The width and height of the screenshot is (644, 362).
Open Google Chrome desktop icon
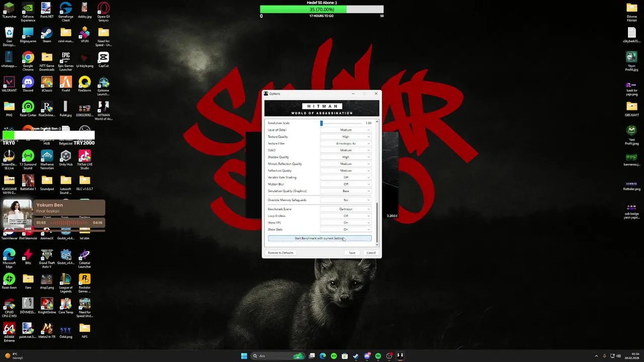tap(28, 61)
